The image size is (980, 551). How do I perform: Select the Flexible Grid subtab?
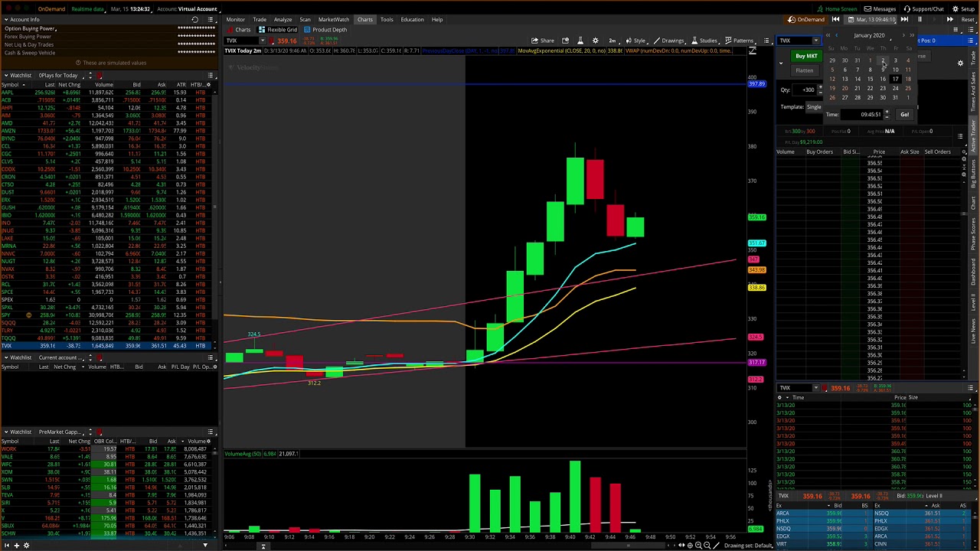coord(278,30)
